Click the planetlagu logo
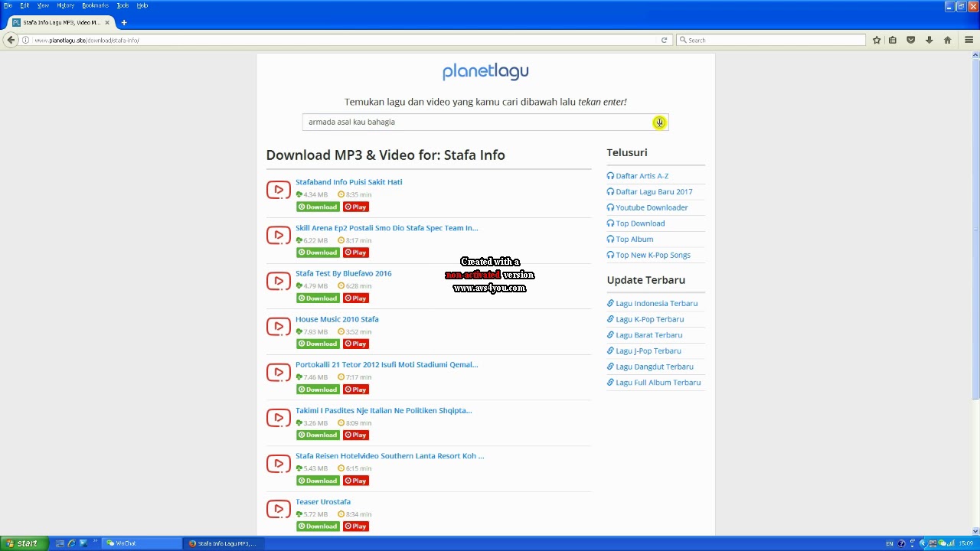Viewport: 980px width, 551px height. [485, 71]
